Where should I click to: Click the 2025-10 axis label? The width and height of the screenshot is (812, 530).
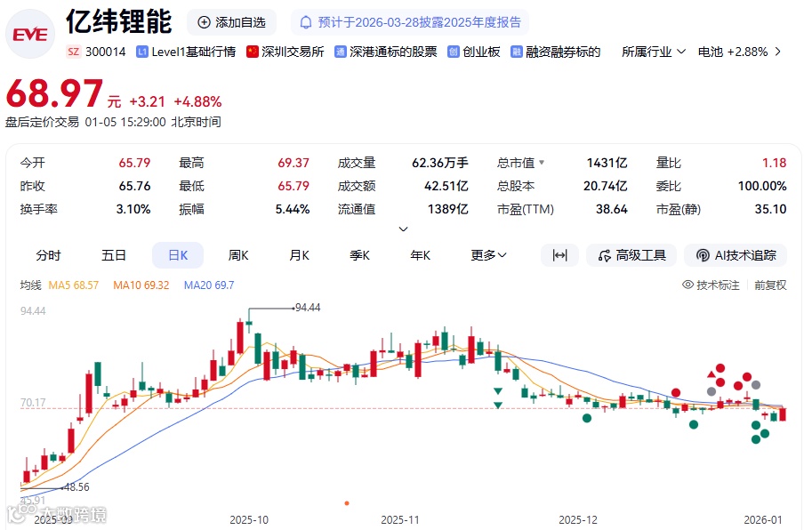(x=249, y=519)
